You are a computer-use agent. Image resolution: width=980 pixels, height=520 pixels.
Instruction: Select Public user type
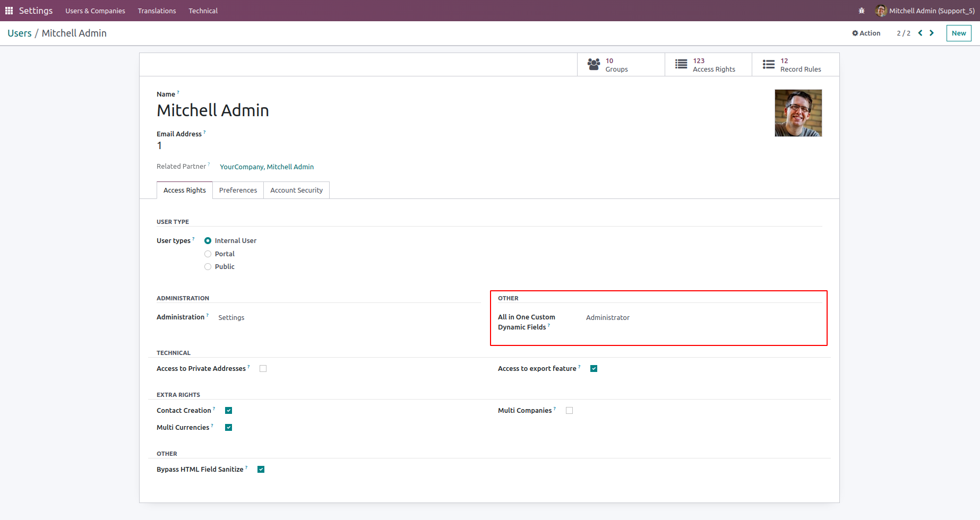point(208,267)
